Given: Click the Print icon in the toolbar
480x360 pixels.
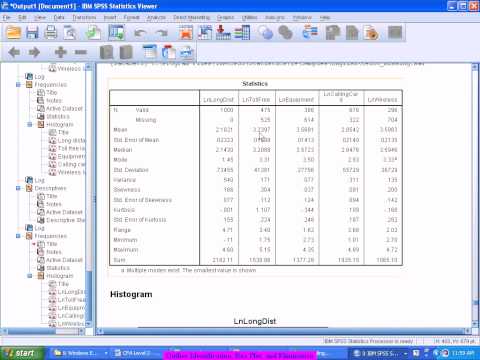Looking at the screenshot, I should (x=51, y=33).
